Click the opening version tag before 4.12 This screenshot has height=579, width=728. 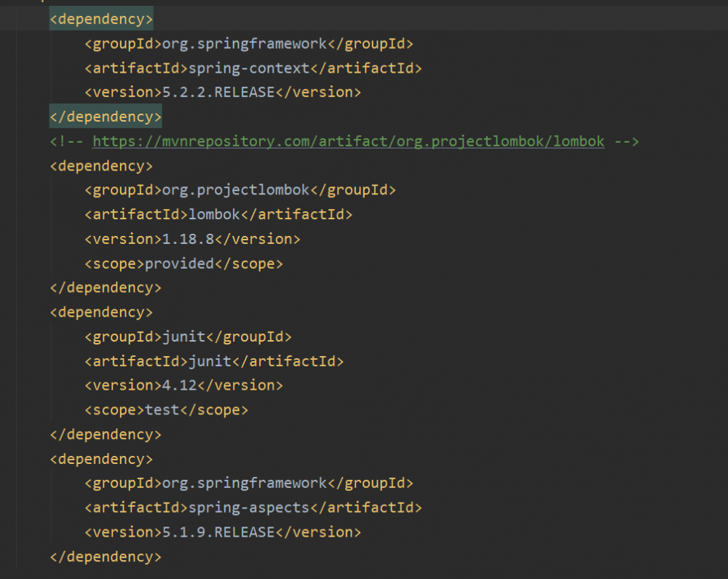pos(119,385)
